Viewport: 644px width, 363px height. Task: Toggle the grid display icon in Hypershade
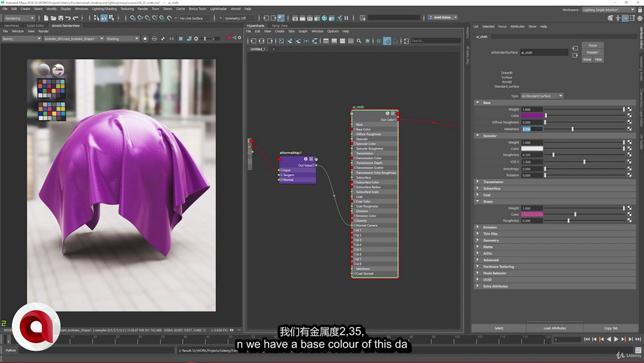(379, 41)
